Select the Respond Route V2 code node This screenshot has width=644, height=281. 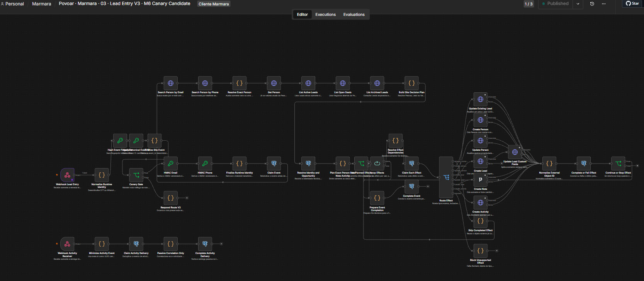170,198
